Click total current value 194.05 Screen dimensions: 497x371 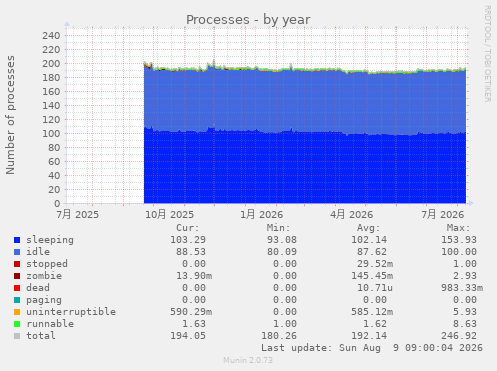click(188, 336)
